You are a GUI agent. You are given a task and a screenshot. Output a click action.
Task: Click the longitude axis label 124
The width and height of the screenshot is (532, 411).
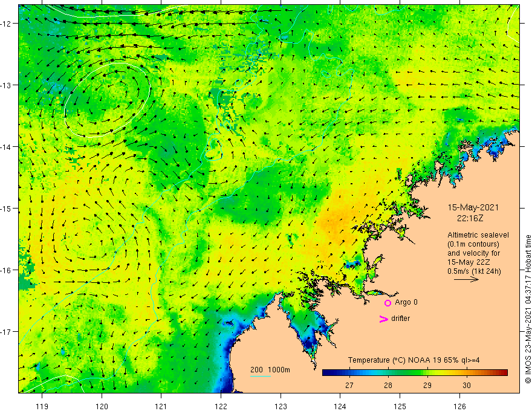340,406
